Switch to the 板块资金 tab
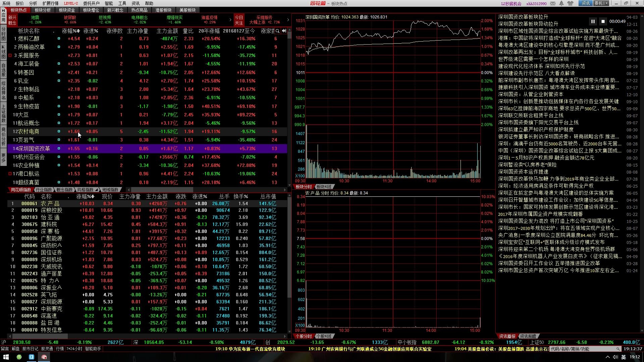 point(67,10)
